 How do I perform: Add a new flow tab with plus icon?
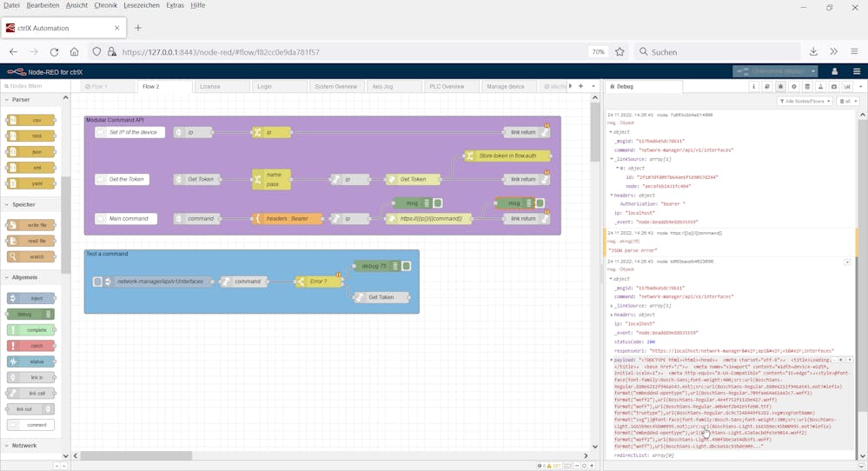(x=580, y=86)
